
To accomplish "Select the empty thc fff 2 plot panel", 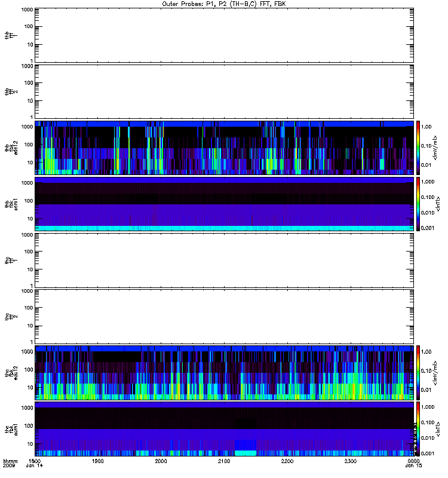I will (225, 317).
